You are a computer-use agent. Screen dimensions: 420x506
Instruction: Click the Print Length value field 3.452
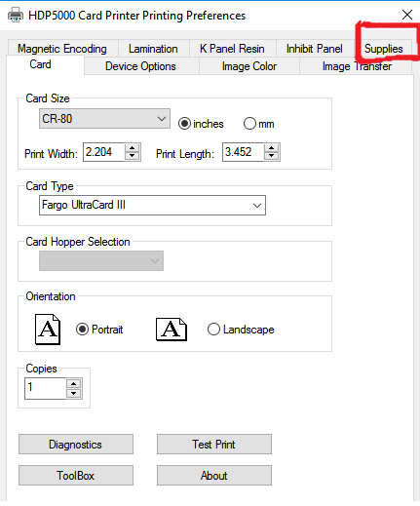[x=243, y=152]
